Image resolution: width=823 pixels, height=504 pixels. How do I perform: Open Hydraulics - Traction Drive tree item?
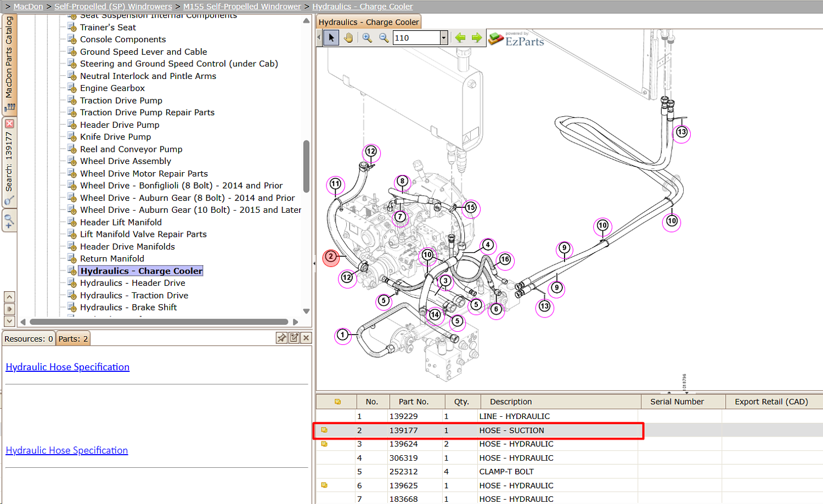134,296
